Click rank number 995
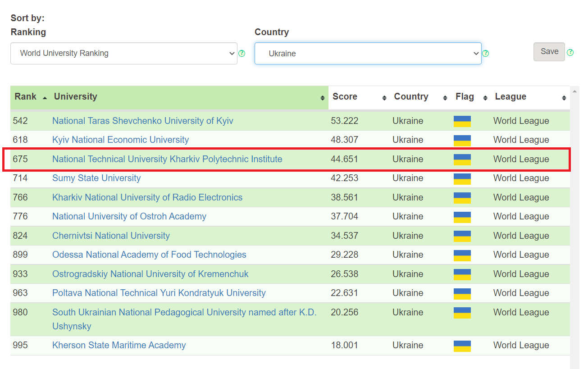The image size is (588, 369). 20,345
